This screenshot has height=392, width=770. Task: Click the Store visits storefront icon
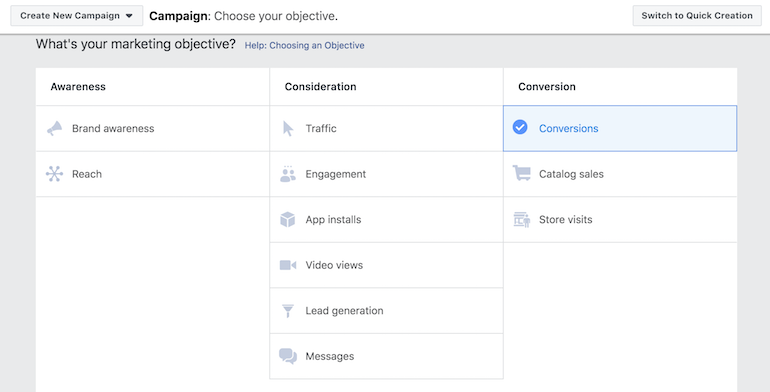tap(522, 220)
